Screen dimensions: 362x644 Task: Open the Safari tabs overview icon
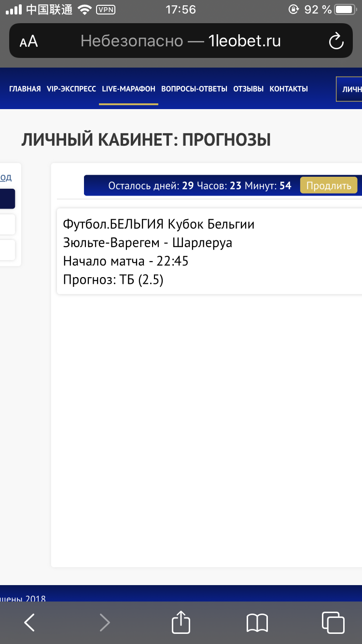click(x=333, y=622)
